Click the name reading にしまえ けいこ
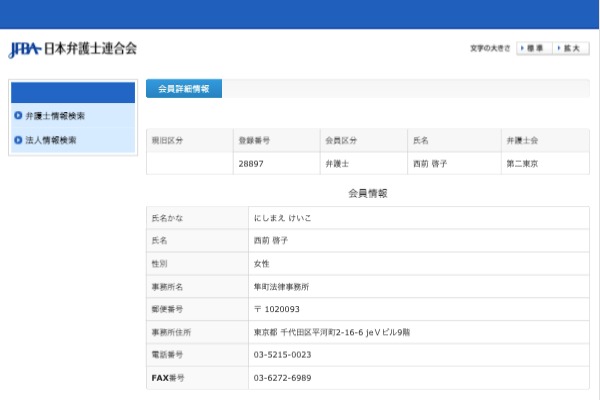This screenshot has width=600, height=400. pos(282,218)
